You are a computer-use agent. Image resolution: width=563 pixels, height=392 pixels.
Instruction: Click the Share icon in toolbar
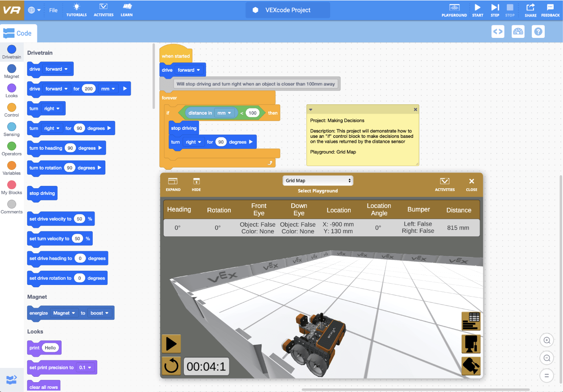pos(530,10)
